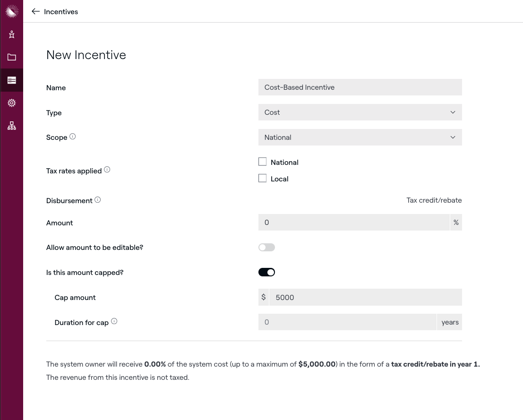Click the Disbursement info icon
This screenshot has width=523, height=420.
pyautogui.click(x=98, y=200)
